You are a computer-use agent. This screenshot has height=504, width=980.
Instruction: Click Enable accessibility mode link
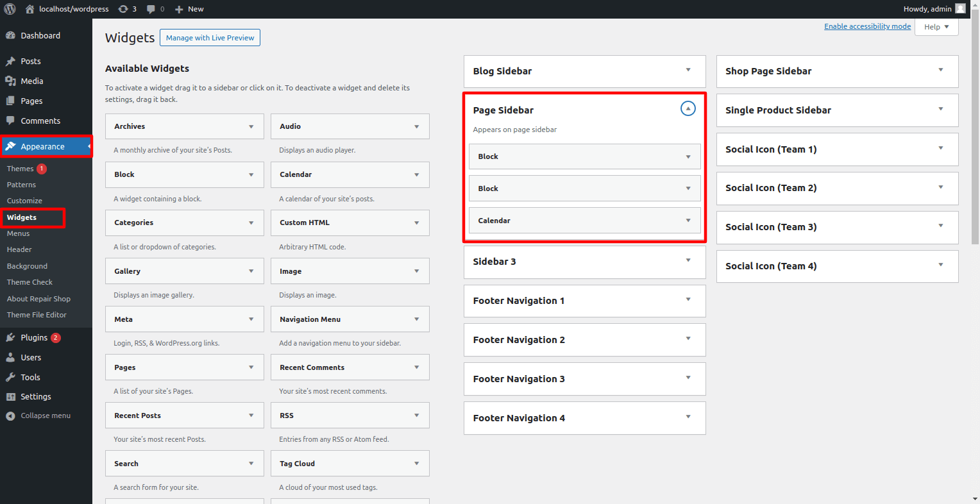tap(867, 26)
